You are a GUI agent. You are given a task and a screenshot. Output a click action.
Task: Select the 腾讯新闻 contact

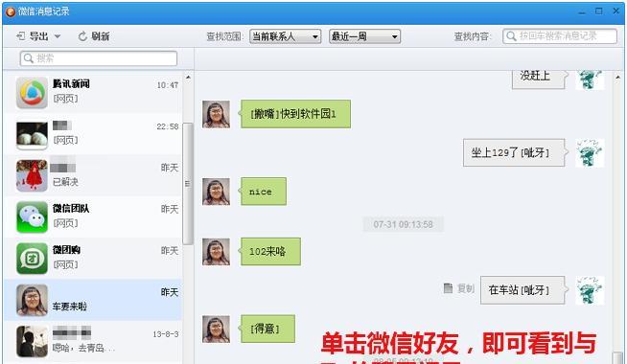tap(94, 92)
